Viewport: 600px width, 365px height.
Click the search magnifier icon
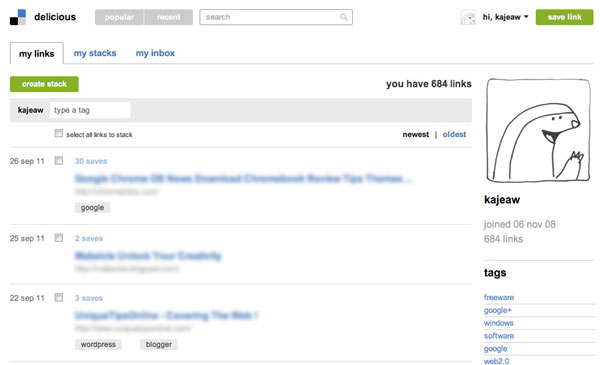(344, 17)
